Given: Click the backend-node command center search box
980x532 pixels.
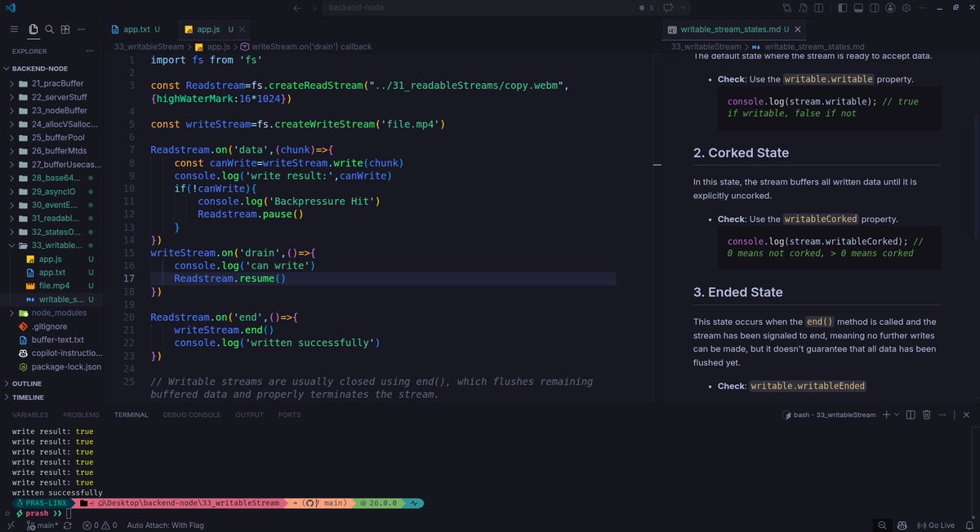Looking at the screenshot, I should 476,8.
